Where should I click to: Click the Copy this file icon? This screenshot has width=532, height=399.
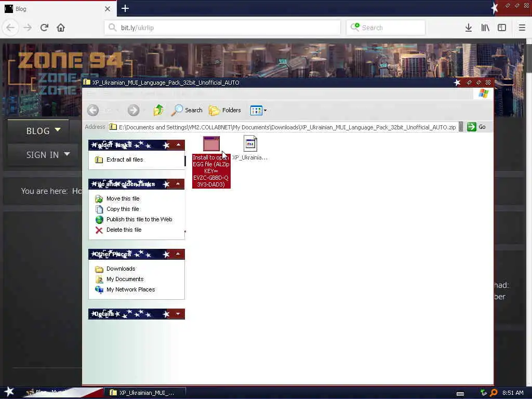pyautogui.click(x=99, y=209)
